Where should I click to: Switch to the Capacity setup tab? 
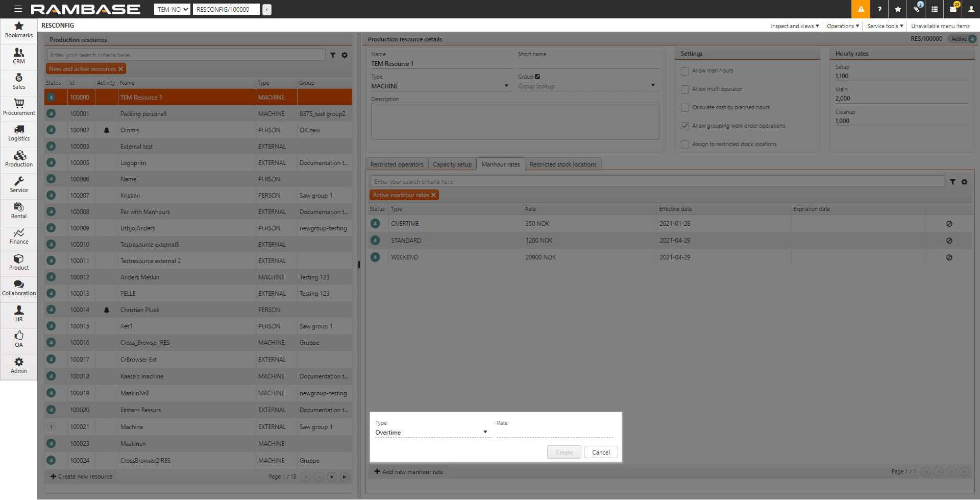tap(452, 164)
